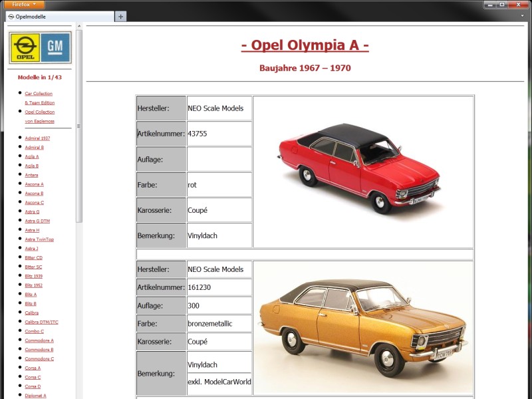Open the Commodore A link
Image resolution: width=532 pixels, height=399 pixels.
coord(39,340)
